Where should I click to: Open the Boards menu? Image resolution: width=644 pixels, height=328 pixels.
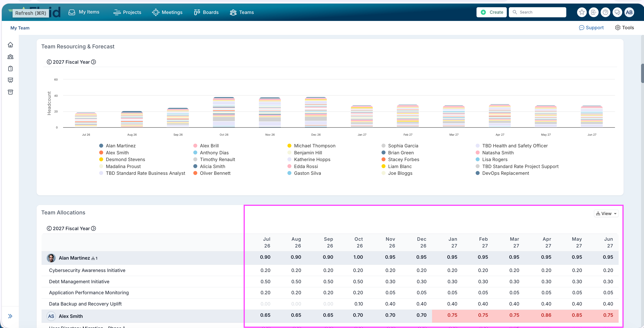(206, 12)
